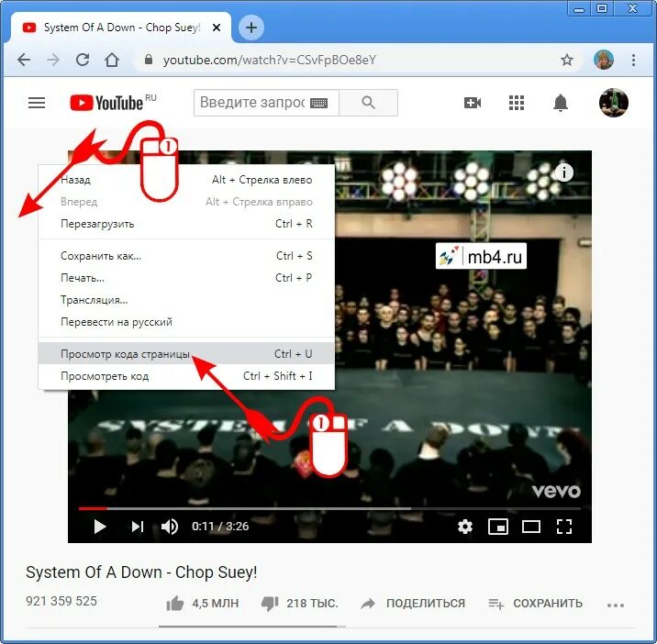This screenshot has width=657, height=644.
Task: Select Просмотр кода страницы menu item
Action: (x=186, y=353)
